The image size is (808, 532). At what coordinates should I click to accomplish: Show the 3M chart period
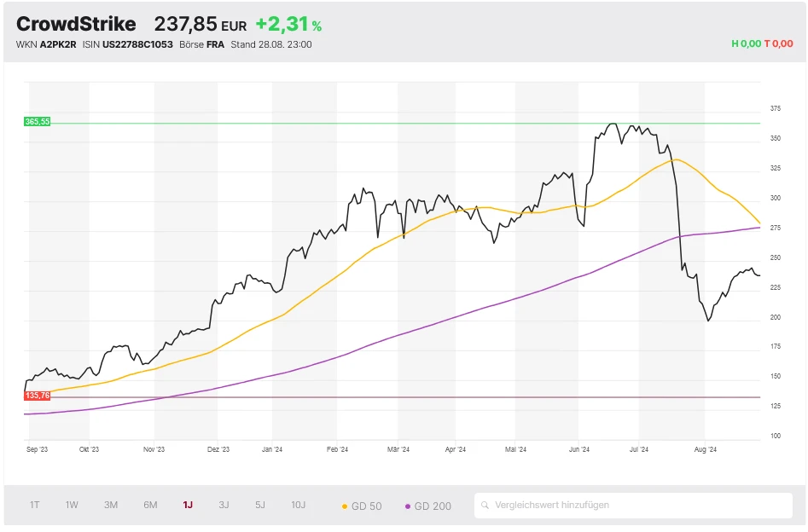coord(111,505)
